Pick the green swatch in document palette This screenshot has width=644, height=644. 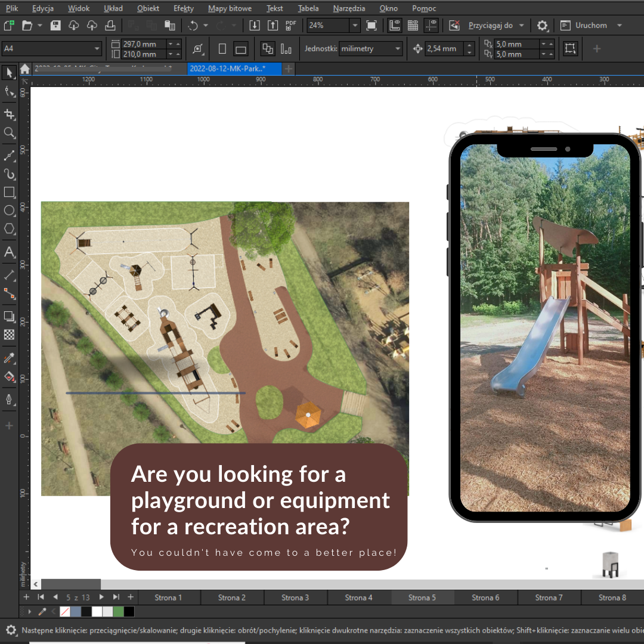coord(118,612)
